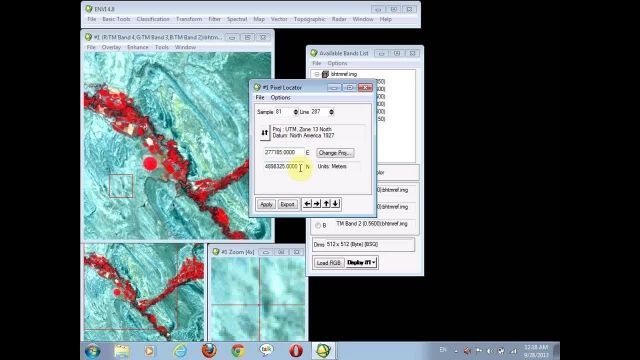The image size is (640, 360).
Task: Open the Spectral menu
Action: tap(237, 19)
